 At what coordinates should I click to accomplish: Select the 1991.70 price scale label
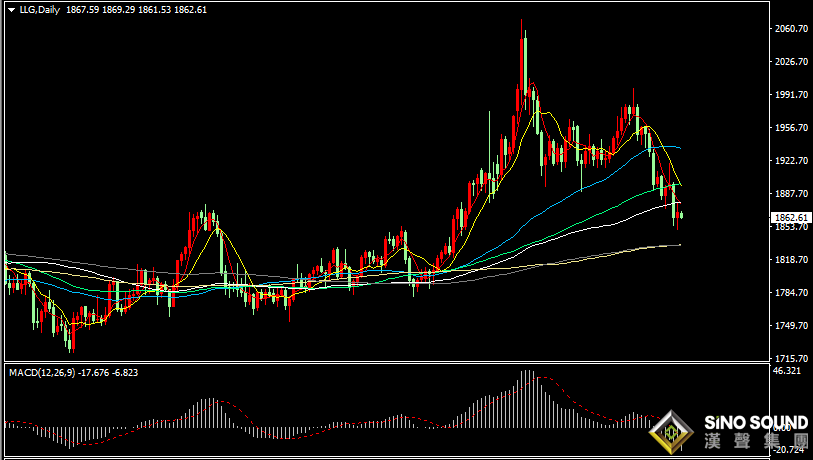(792, 94)
